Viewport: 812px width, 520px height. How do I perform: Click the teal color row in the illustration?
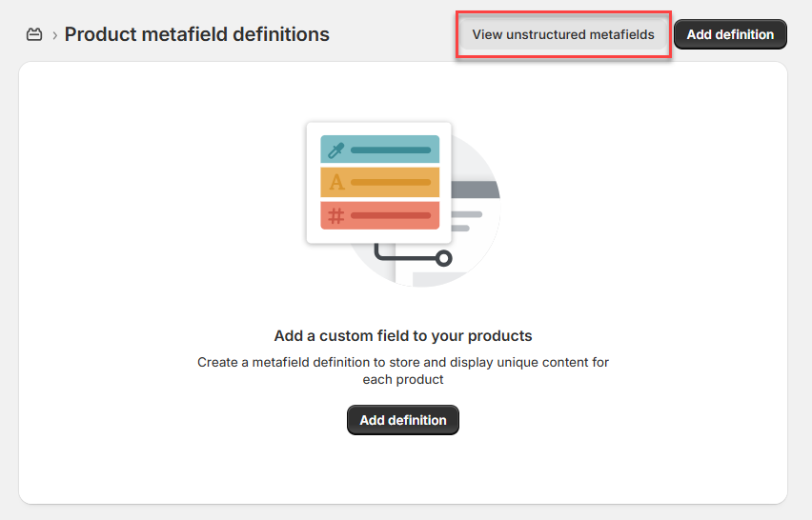[380, 150]
